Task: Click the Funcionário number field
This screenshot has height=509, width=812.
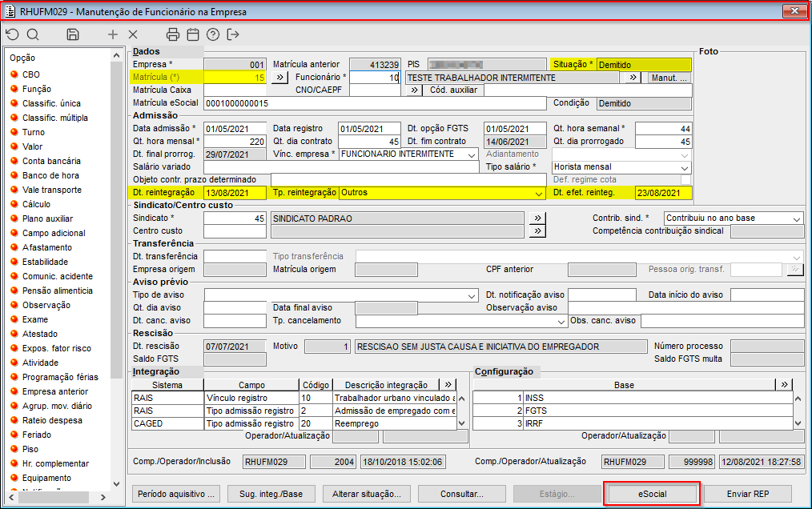Action: (x=375, y=78)
